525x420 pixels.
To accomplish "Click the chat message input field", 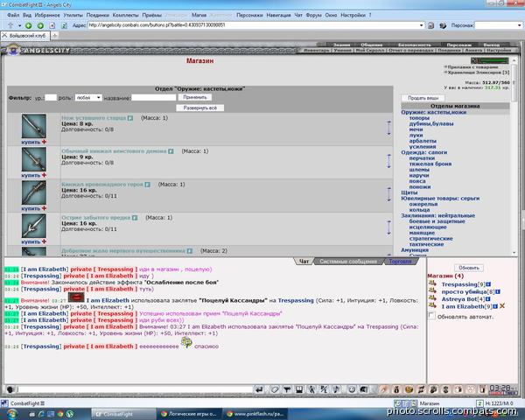I will [x=135, y=389].
